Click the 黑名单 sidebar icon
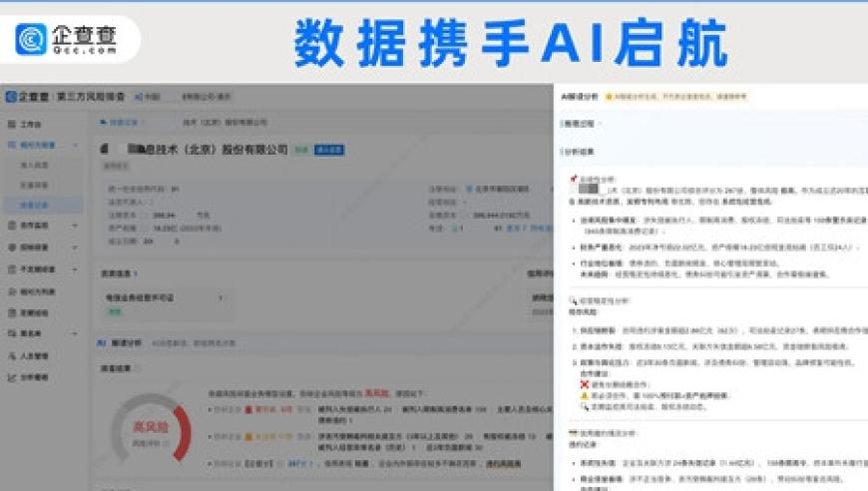 [12, 333]
